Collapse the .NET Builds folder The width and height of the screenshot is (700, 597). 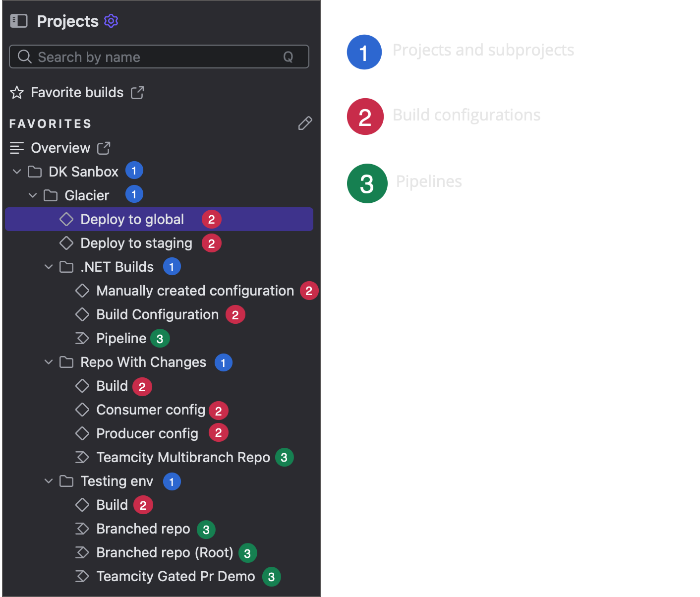49,267
